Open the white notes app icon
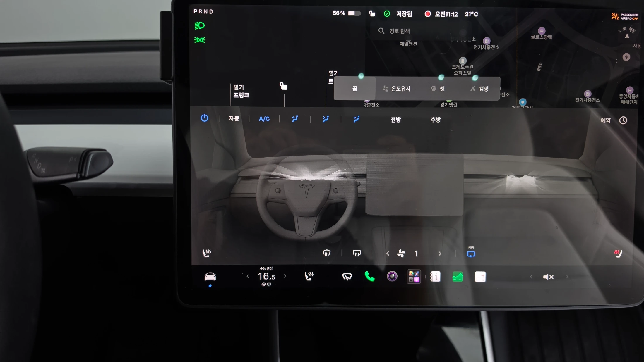Image resolution: width=644 pixels, height=362 pixels. (480, 277)
